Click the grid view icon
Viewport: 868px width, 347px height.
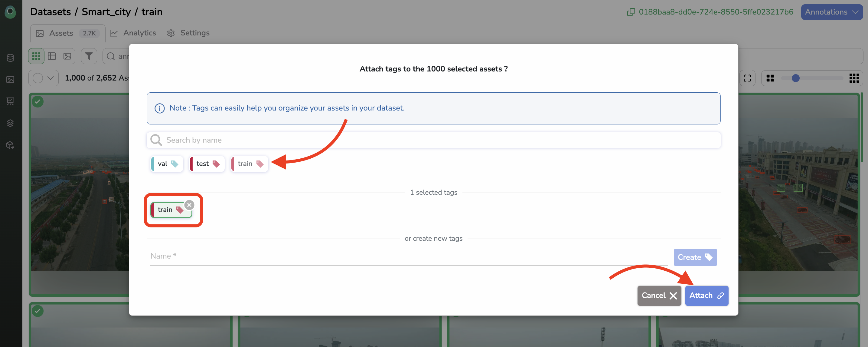coord(36,56)
